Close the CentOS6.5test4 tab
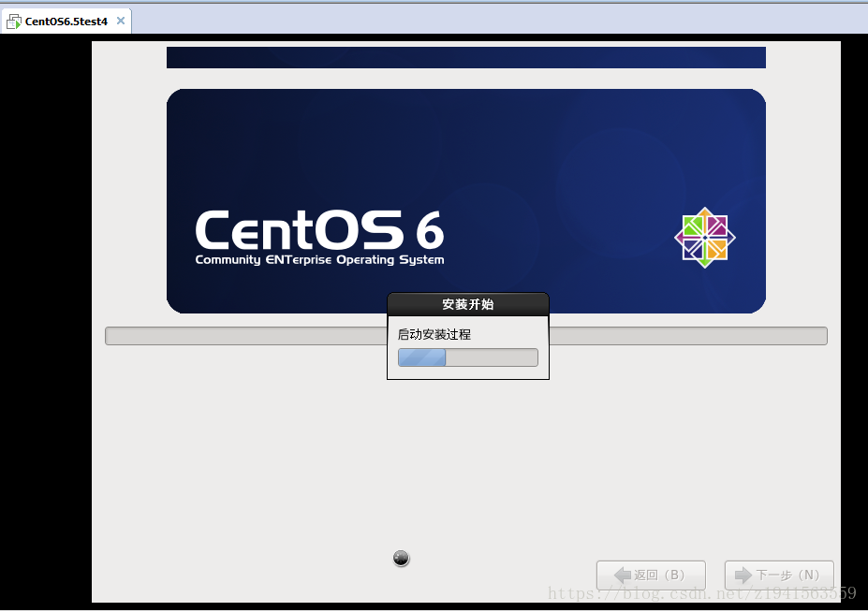868x612 pixels. (120, 21)
